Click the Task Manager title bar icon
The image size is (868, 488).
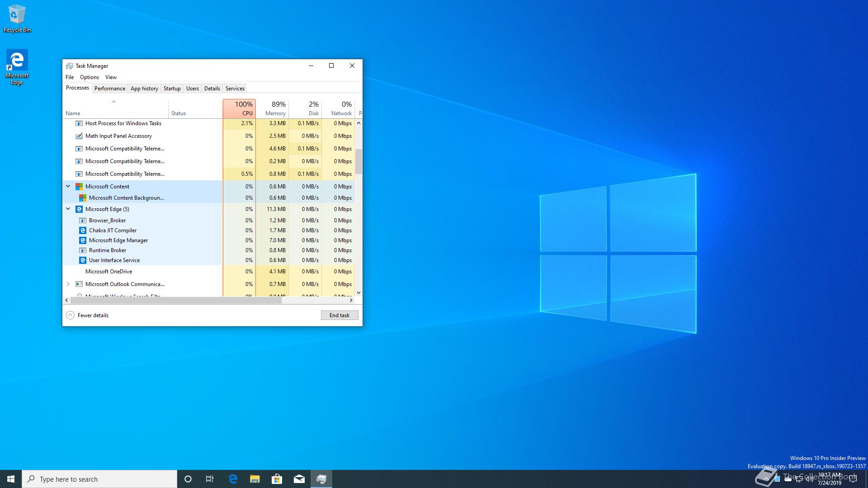click(70, 66)
